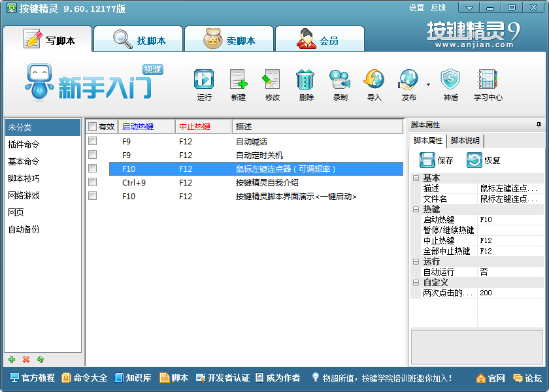Viewport: 549px width, 392px height.
Task: Switch to 找脚本 tab
Action: pos(139,39)
